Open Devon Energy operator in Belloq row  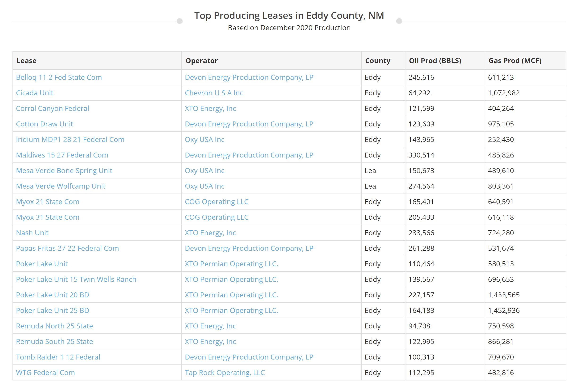pyautogui.click(x=249, y=77)
